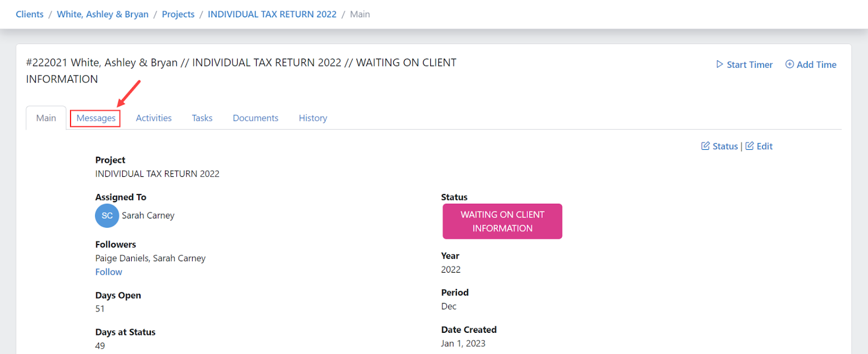Click the WAITING ON CLIENT INFORMATION status badge
Image resolution: width=868 pixels, height=354 pixels.
501,221
